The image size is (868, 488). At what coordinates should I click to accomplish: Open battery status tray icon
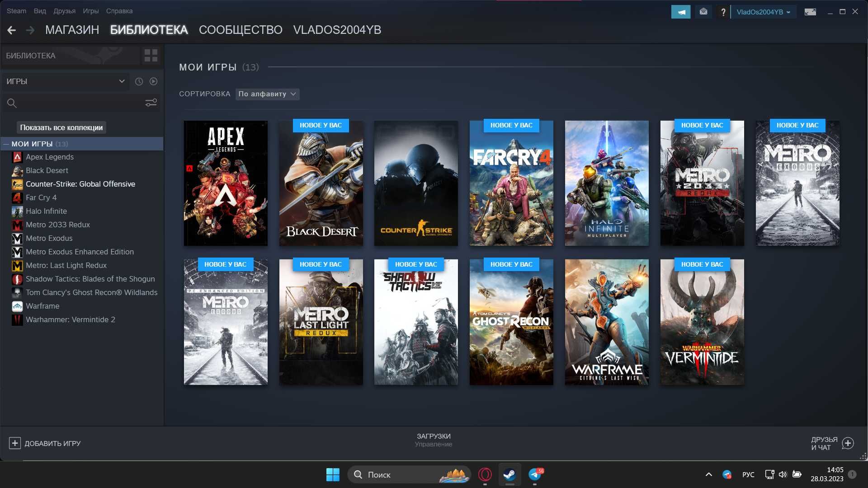(797, 474)
